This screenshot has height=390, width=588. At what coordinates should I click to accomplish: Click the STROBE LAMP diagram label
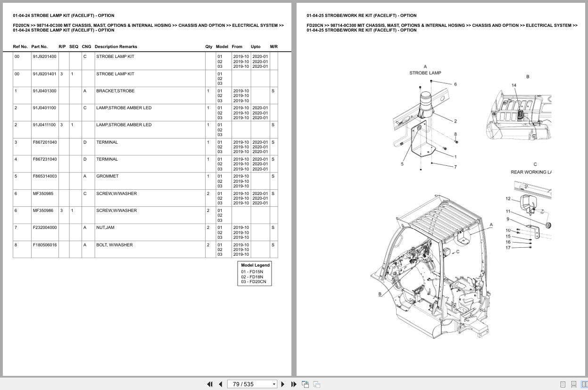click(x=425, y=73)
